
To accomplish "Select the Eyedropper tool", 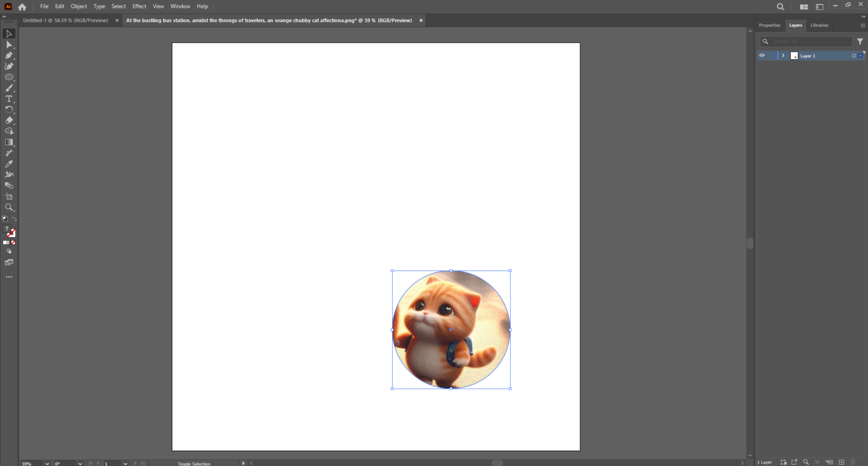I will 9,163.
